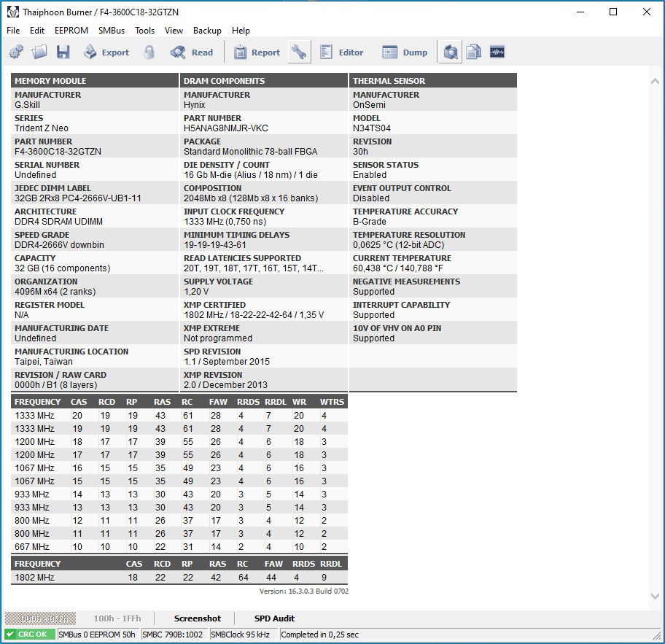Viewport: 665px width, 644px height.
Task: Switch to the Screenshot tab
Action: [197, 618]
